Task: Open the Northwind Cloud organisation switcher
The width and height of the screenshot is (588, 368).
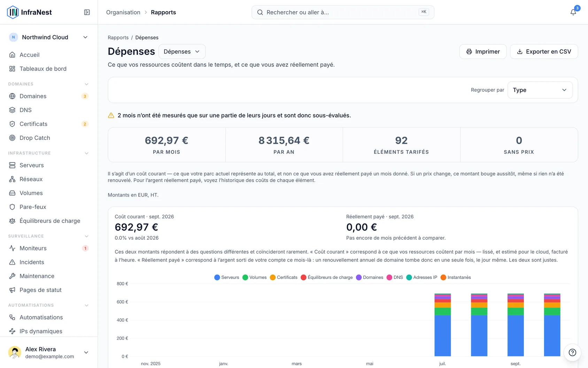Action: [49, 37]
